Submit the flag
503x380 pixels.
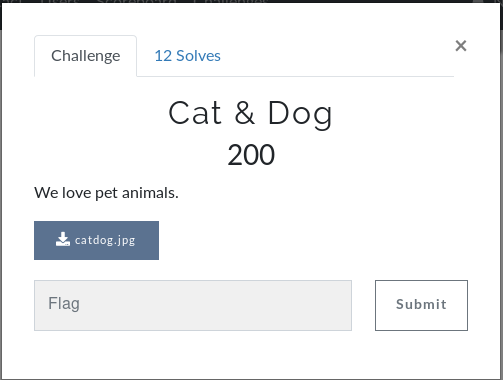[421, 305]
